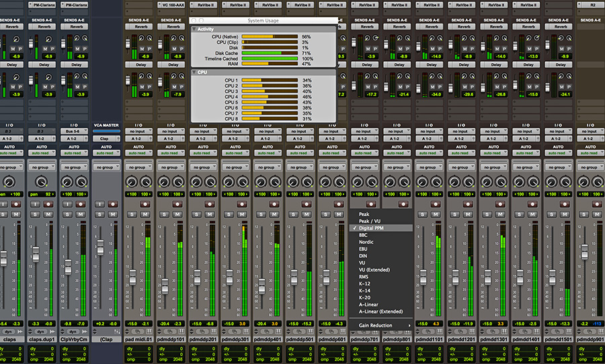Viewport: 605px width, 364px height.
Task: Toggle input monitoring on (Clap VCA strip
Action: click(99, 204)
